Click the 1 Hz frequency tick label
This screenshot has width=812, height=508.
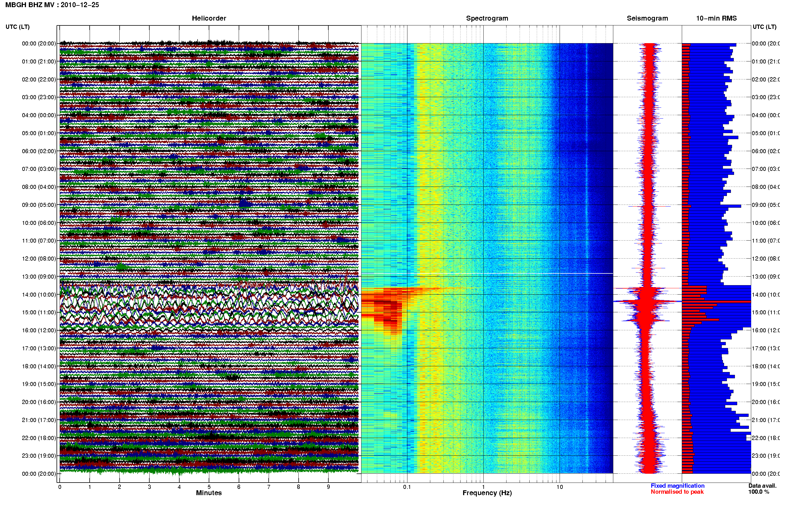pyautogui.click(x=483, y=487)
